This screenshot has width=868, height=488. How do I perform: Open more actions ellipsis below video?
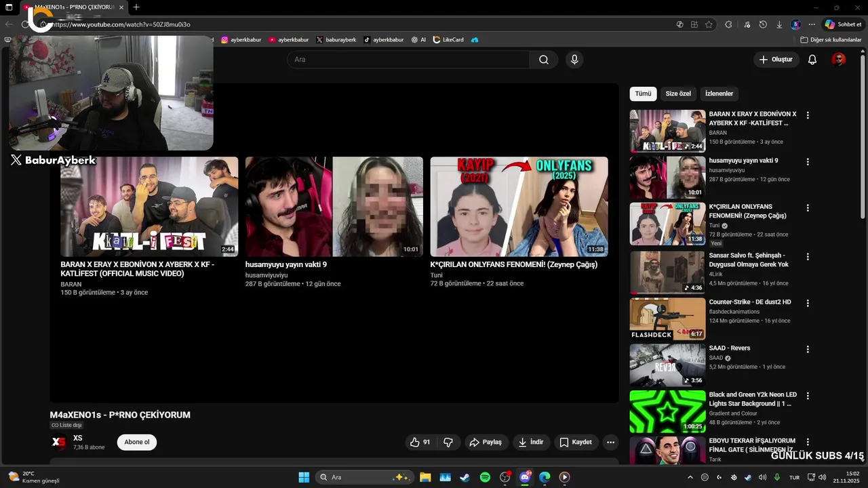pyautogui.click(x=610, y=442)
